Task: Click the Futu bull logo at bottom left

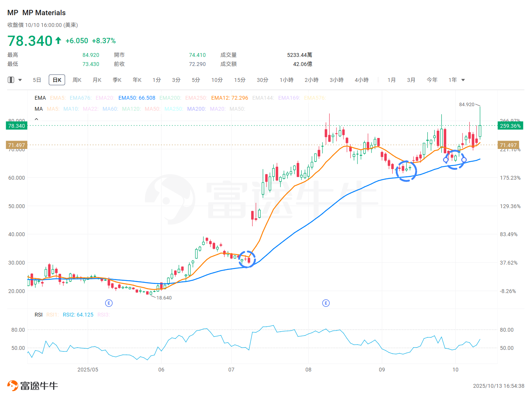Action: click(x=13, y=385)
